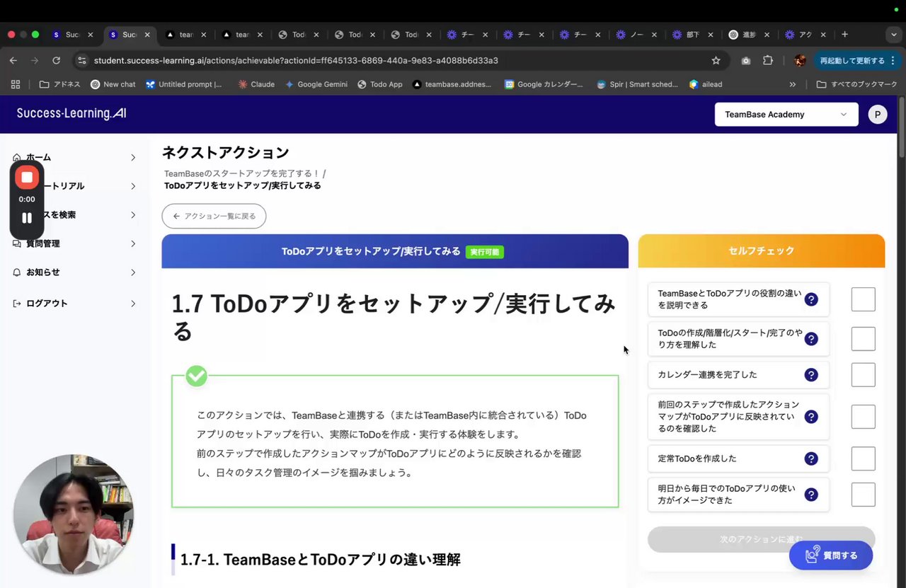Open TeamBaseのスタートアップを完了する！ breadcrumb link
Screen dimensions: 906x588
click(242, 173)
